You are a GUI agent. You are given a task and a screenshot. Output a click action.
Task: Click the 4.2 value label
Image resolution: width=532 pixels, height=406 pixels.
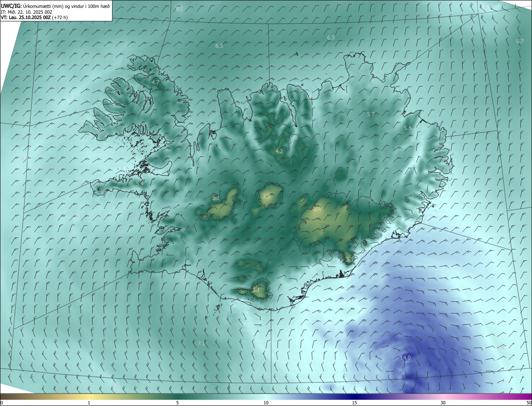tap(279, 152)
